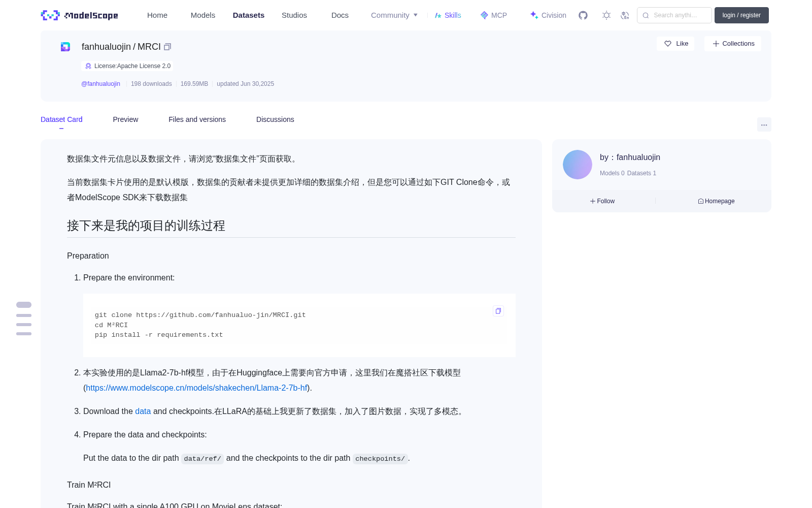Copy dataset name fanhualuojin/MRCI icon
The width and height of the screenshot is (812, 508).
tap(167, 47)
